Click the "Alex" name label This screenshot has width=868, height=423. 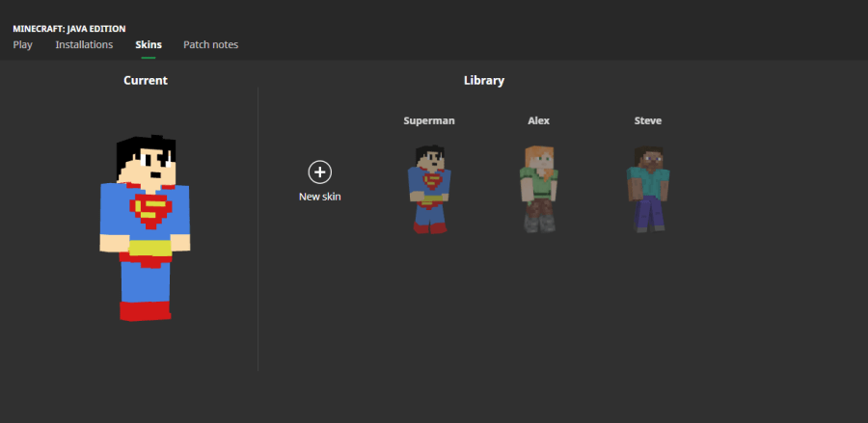(x=538, y=120)
